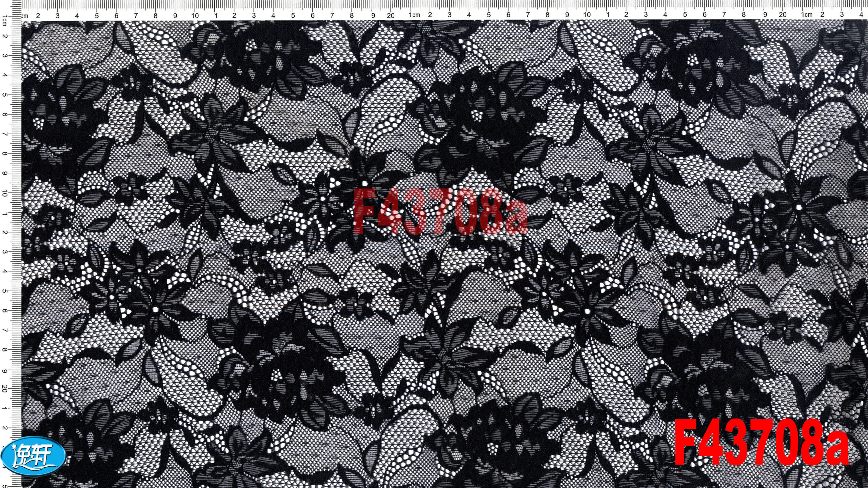This screenshot has height=488, width=868.
Task: Click the second '20' mark on top ruler
Action: pyautogui.click(x=782, y=15)
